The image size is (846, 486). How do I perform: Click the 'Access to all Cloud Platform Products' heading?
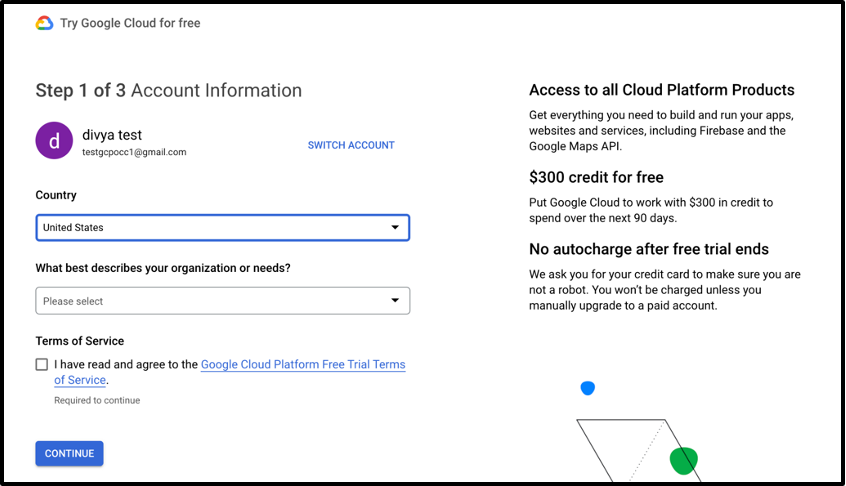click(661, 90)
